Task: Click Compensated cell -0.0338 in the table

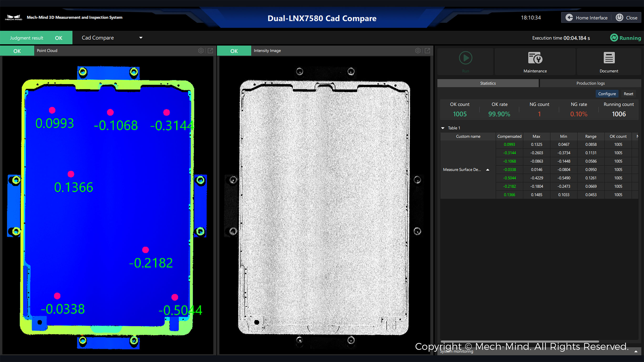Action: [509, 170]
